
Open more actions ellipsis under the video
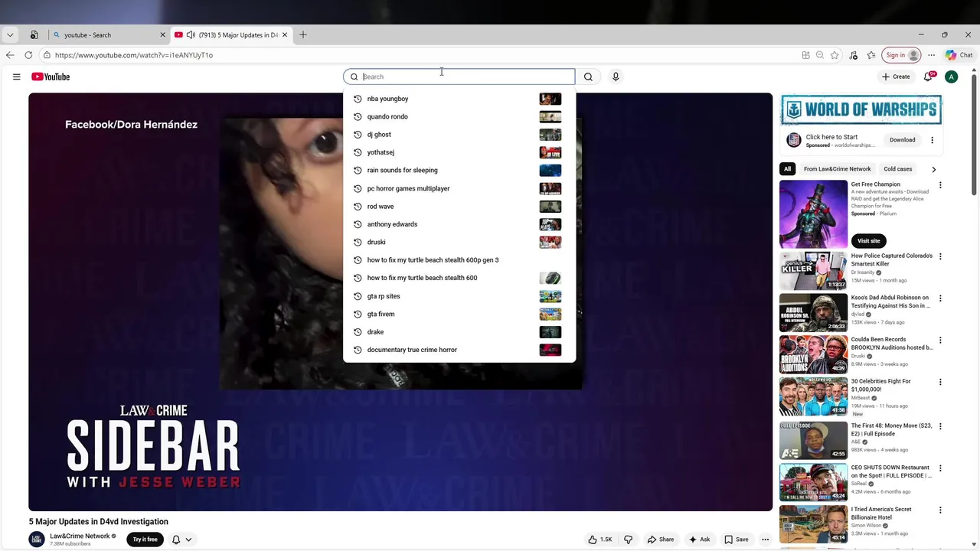[765, 540]
